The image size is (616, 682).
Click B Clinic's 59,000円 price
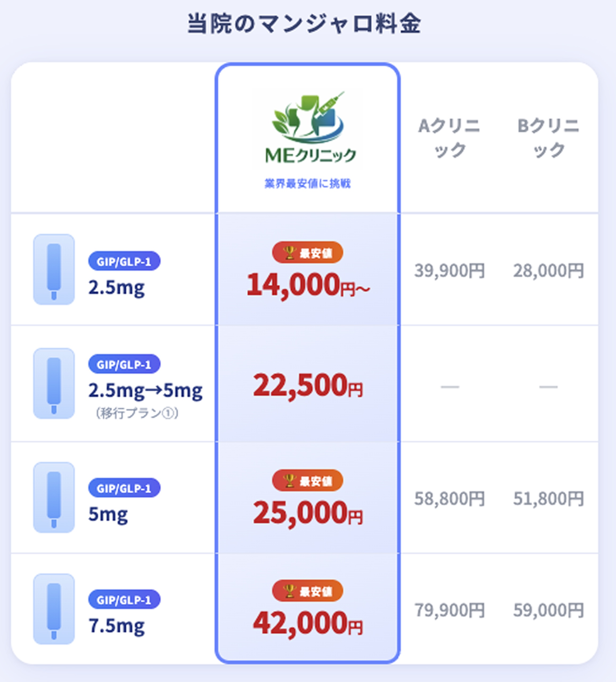coord(548,610)
